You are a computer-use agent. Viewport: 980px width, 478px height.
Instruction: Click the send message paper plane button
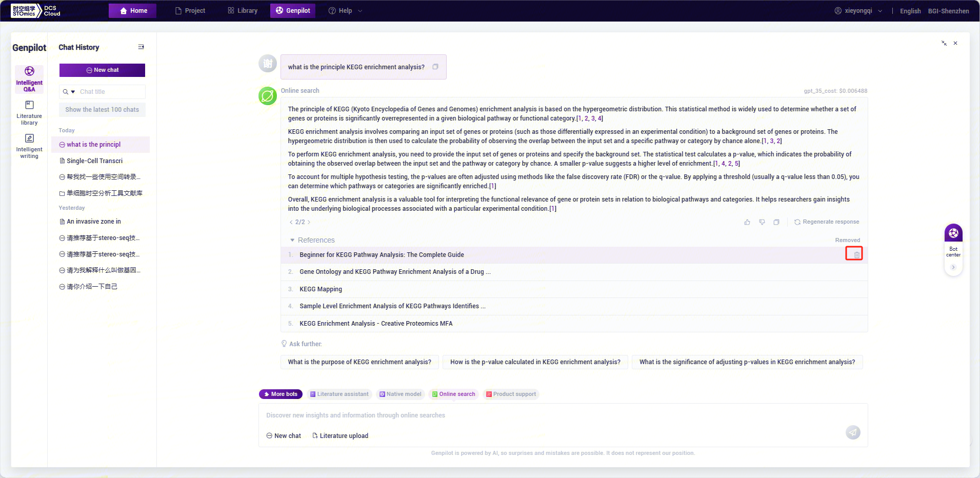[x=853, y=432]
